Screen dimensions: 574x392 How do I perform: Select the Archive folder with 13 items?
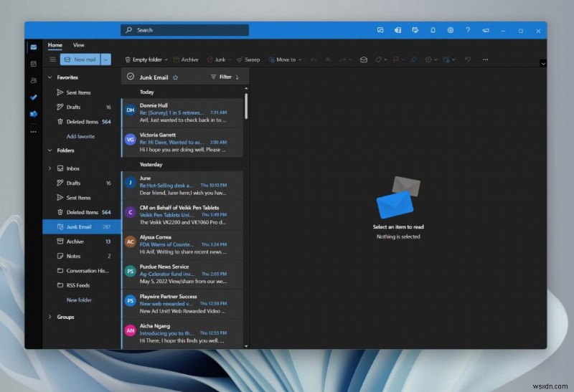point(82,242)
